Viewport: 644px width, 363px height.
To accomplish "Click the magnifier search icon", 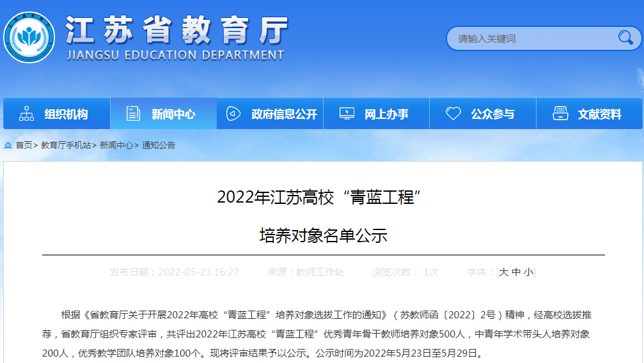I will [x=625, y=38].
